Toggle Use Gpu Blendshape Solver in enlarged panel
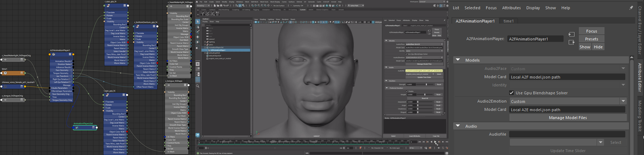 tap(512, 93)
